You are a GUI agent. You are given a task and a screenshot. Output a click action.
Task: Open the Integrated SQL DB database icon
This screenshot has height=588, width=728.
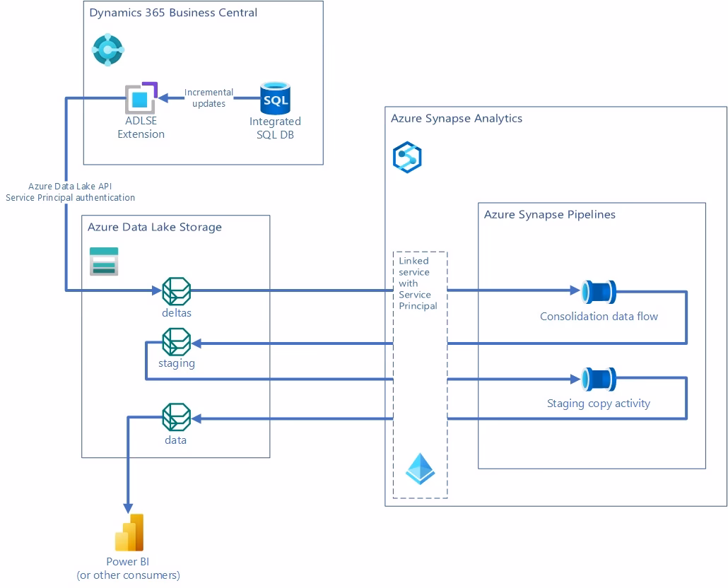(x=275, y=98)
